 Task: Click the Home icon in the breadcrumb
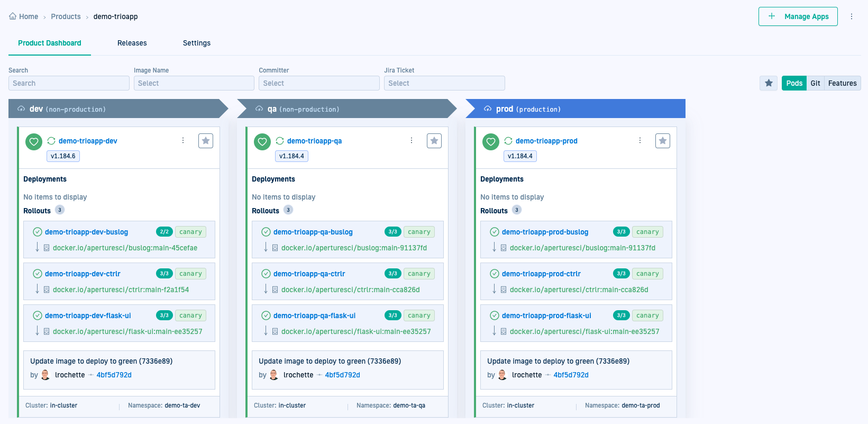pos(13,16)
